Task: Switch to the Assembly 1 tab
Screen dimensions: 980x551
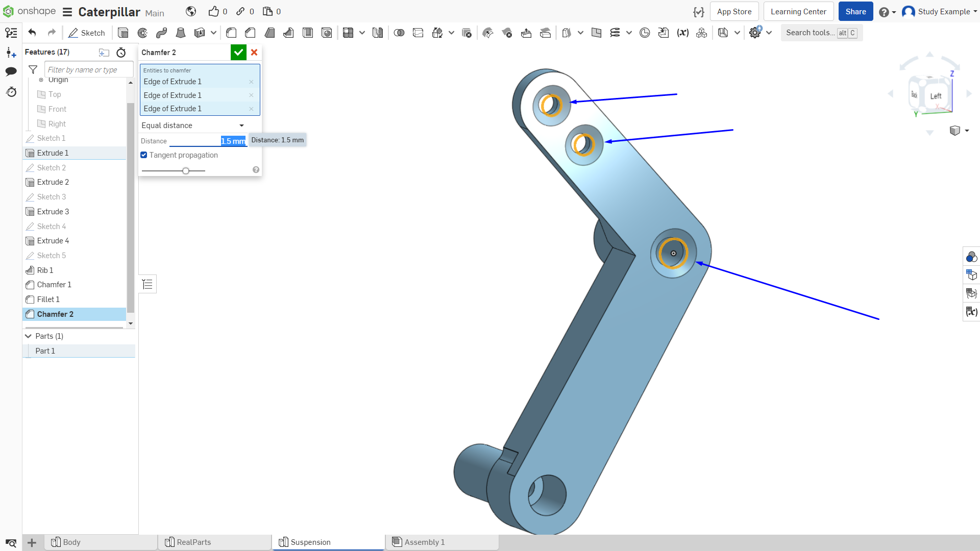Action: 442,542
